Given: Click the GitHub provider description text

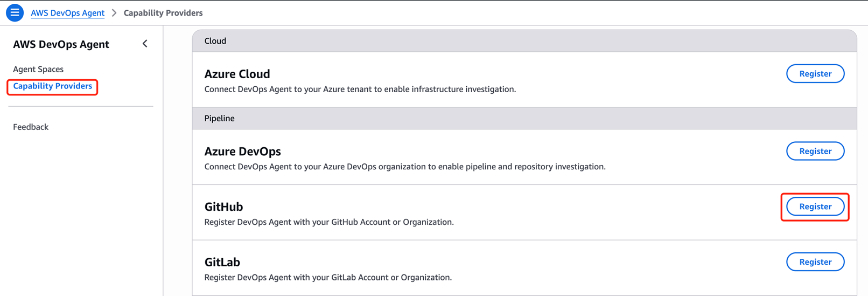Looking at the screenshot, I should pyautogui.click(x=328, y=222).
